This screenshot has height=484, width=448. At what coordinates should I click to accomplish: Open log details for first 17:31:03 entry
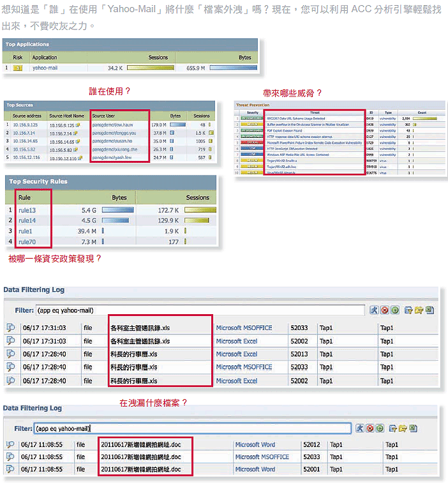(x=11, y=328)
